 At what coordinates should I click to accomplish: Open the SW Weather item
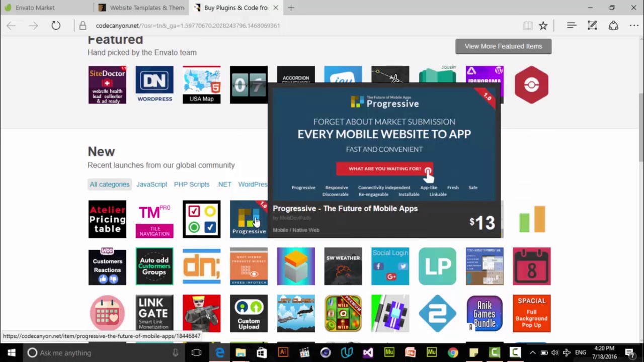[x=343, y=266]
